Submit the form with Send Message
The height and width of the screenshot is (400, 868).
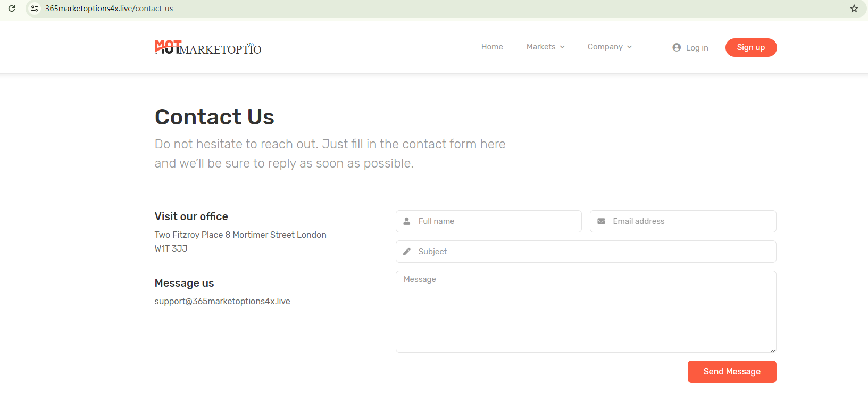[x=732, y=372]
